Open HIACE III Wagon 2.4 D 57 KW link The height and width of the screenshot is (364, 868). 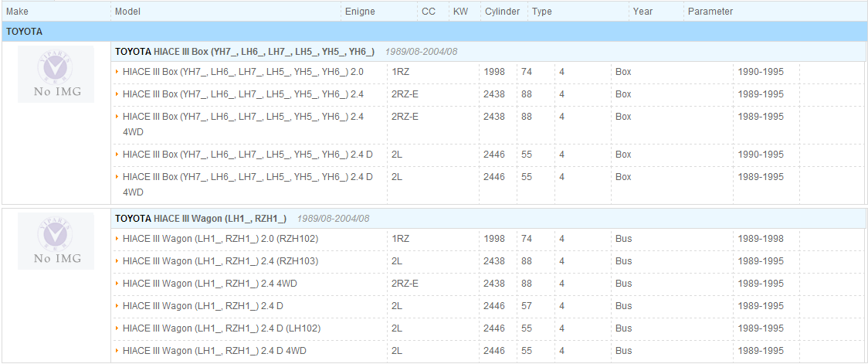click(x=202, y=305)
